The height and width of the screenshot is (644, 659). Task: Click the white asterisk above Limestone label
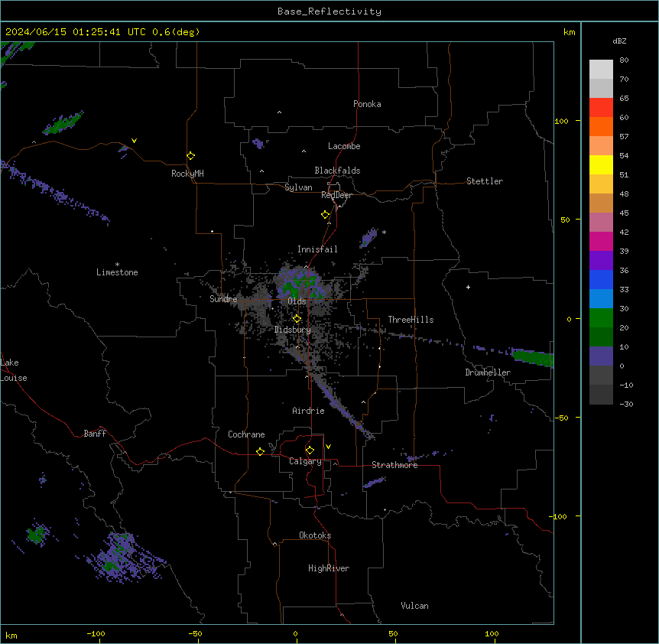click(117, 265)
